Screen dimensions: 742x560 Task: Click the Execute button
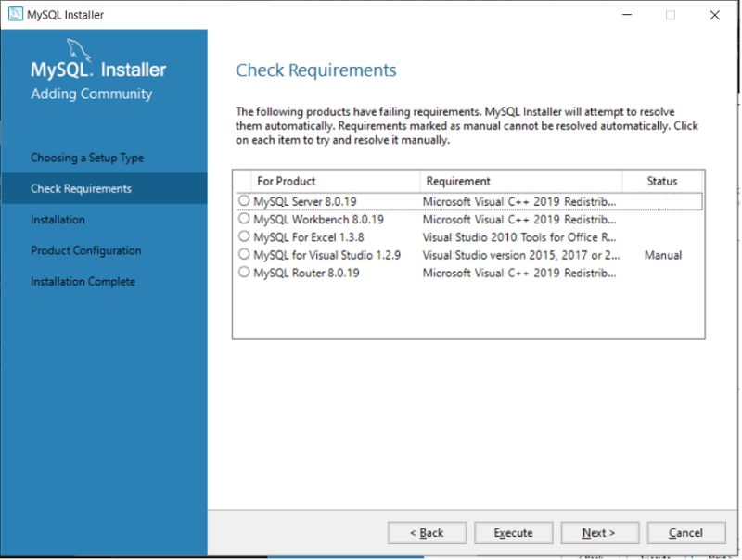514,532
